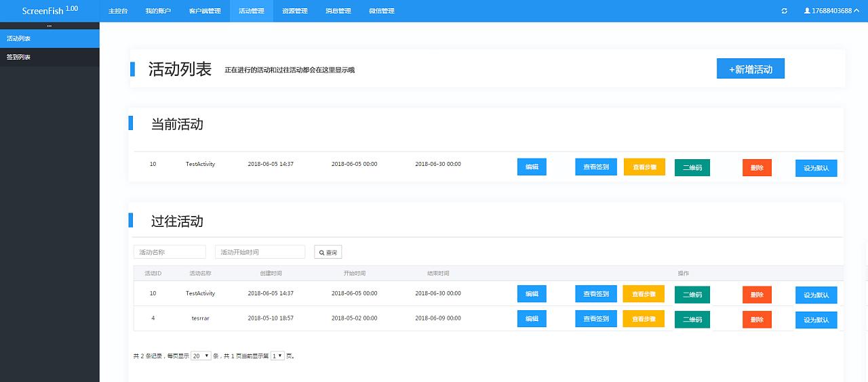868x382 pixels.
Task: Edit the current activity TestActivity
Action: pos(532,167)
